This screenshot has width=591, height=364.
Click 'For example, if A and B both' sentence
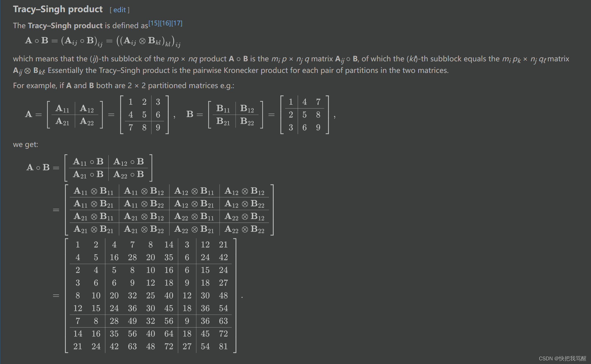pos(124,86)
